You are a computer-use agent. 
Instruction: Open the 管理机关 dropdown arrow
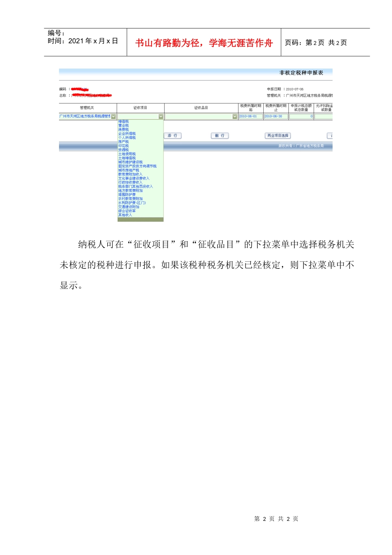[x=113, y=116]
